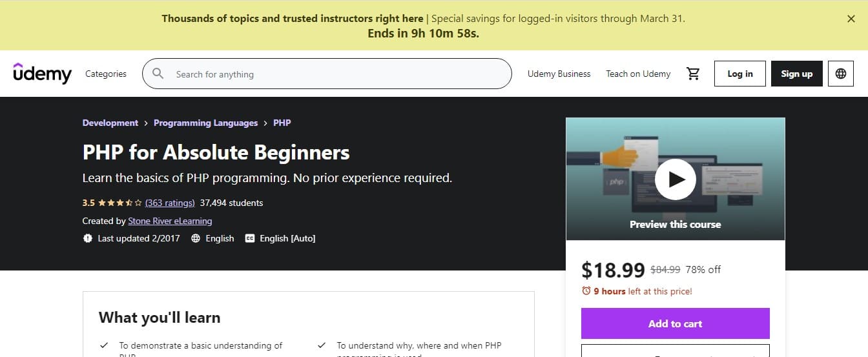Image resolution: width=868 pixels, height=357 pixels.
Task: Add the course to cart
Action: pyautogui.click(x=676, y=323)
